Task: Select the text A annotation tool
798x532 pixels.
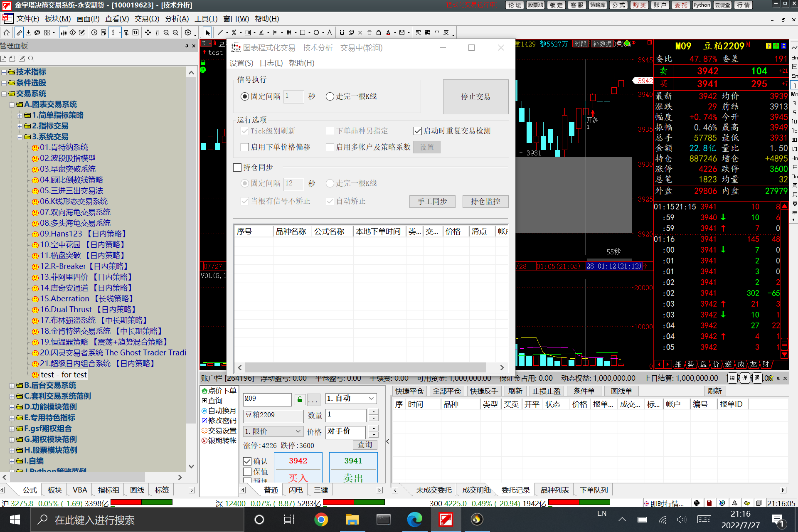Action: [330, 32]
